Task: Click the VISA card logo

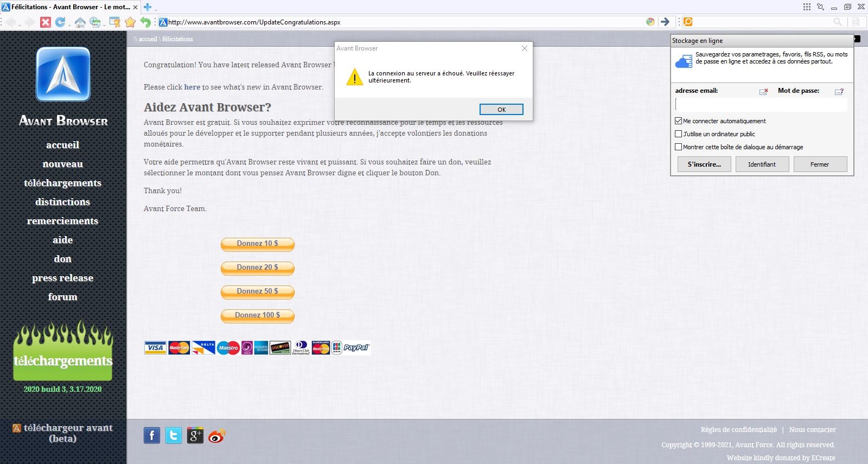Action: click(155, 348)
